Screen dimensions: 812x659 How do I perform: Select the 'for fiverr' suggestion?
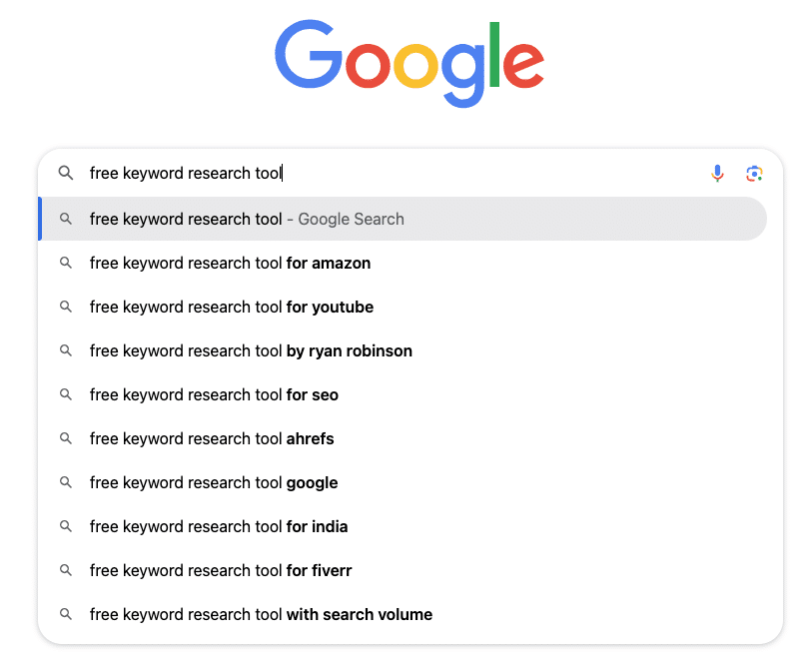tap(221, 570)
